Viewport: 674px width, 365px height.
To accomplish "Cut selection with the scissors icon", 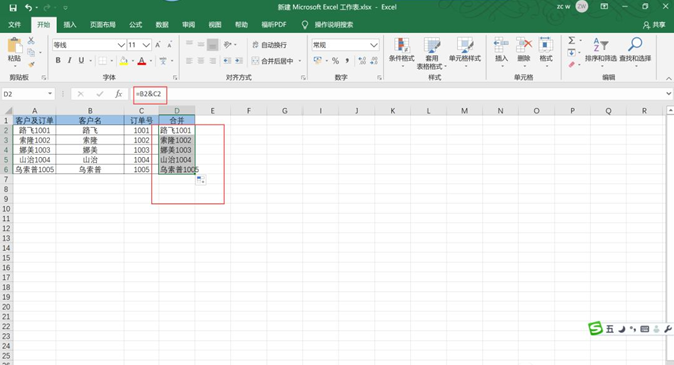I will click(31, 41).
